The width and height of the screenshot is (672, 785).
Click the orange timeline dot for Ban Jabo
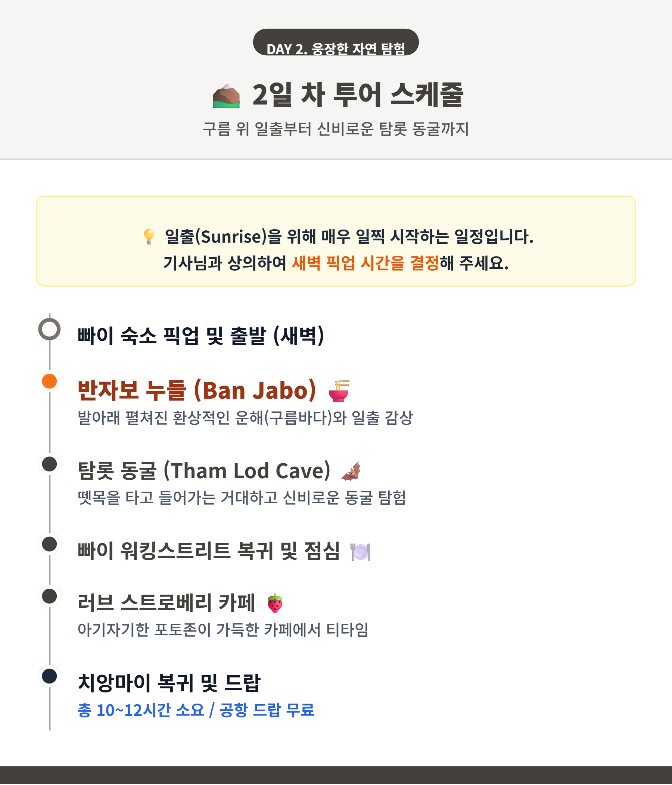(50, 381)
